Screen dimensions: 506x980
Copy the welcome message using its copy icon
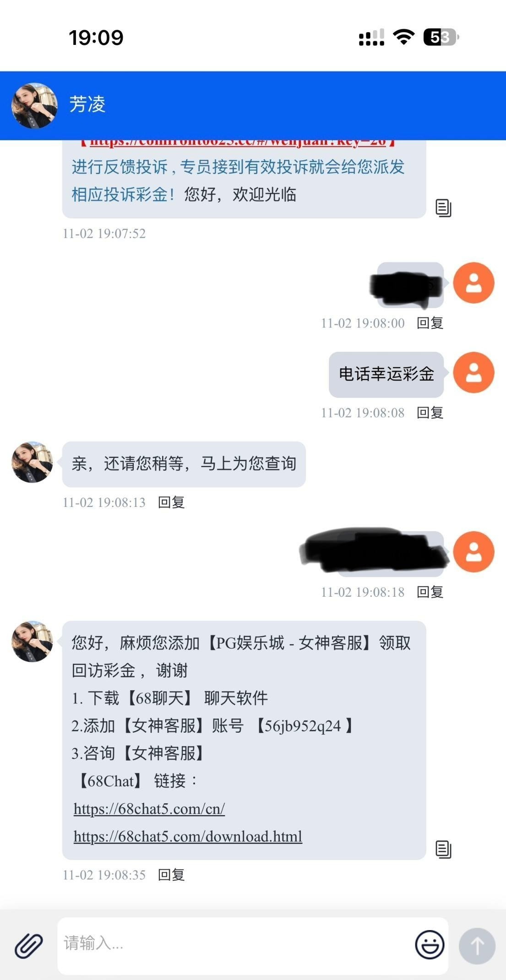point(443,208)
